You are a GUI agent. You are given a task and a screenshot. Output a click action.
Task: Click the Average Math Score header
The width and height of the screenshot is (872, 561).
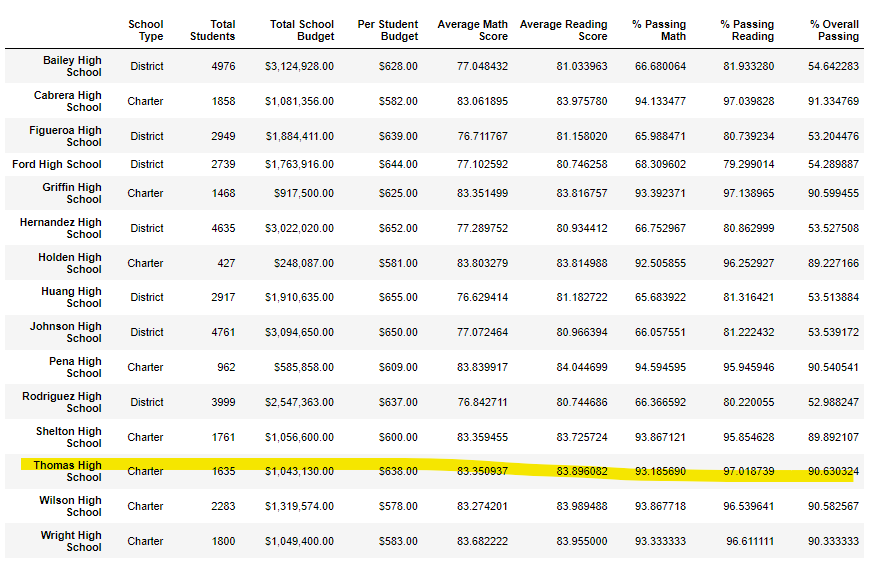pyautogui.click(x=473, y=30)
